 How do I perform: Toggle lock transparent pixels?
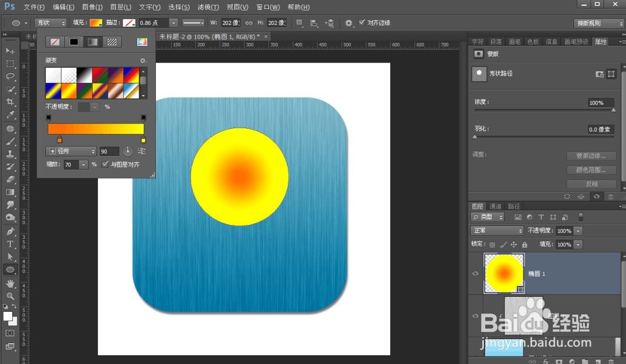(492, 245)
